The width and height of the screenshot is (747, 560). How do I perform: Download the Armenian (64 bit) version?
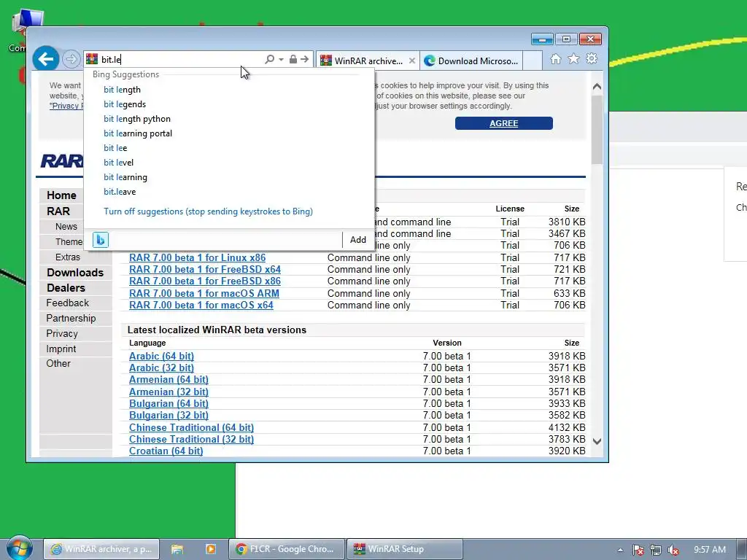pyautogui.click(x=169, y=379)
